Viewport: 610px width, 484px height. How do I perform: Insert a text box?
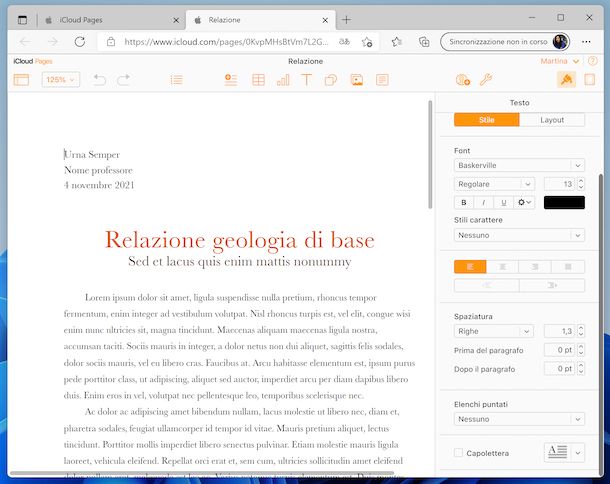tap(307, 80)
